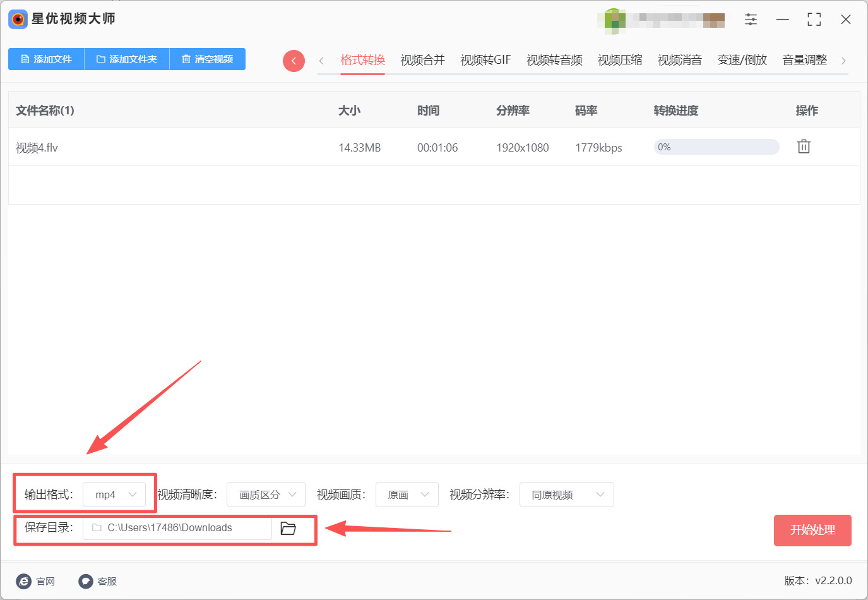
Task: Click the 添加文件夹 button
Action: (127, 59)
